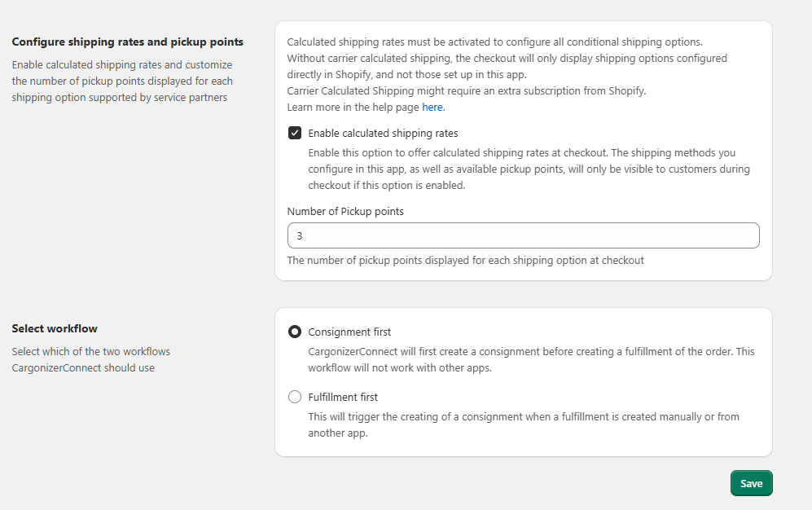Click the "Consignment first" option label
Viewport: 812px width, 510px height.
349,332
